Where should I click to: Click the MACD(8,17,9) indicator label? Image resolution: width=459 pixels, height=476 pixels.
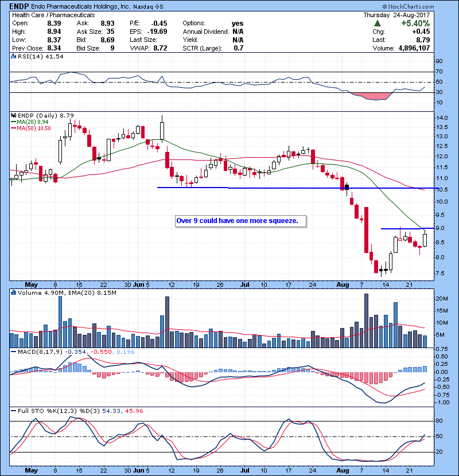(x=40, y=352)
